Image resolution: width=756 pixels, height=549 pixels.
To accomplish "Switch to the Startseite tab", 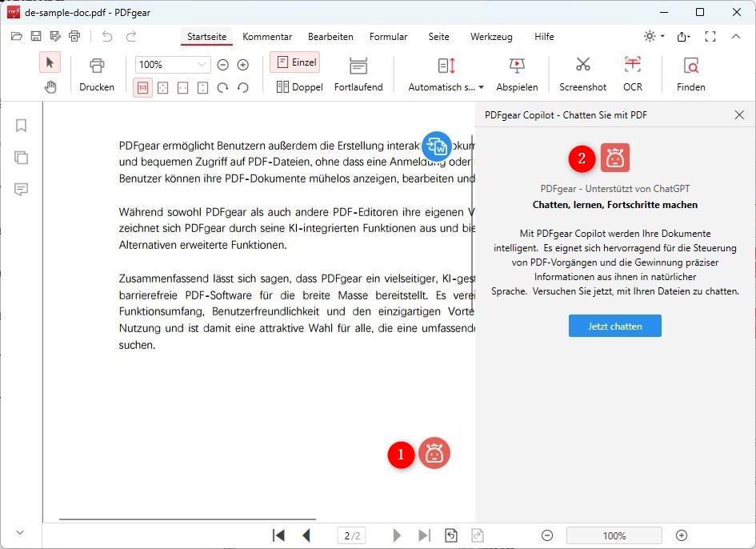I will [x=207, y=37].
